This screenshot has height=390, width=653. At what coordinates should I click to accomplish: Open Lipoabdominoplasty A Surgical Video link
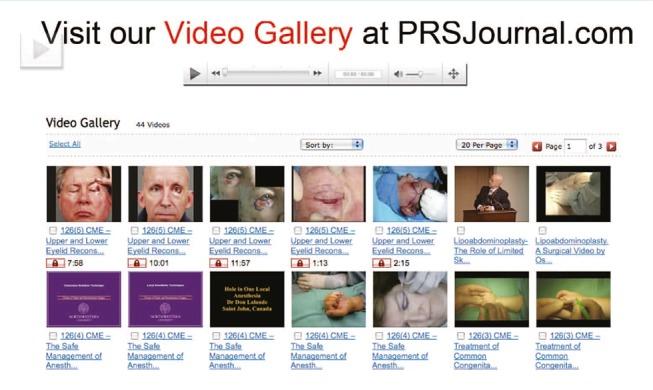571,250
